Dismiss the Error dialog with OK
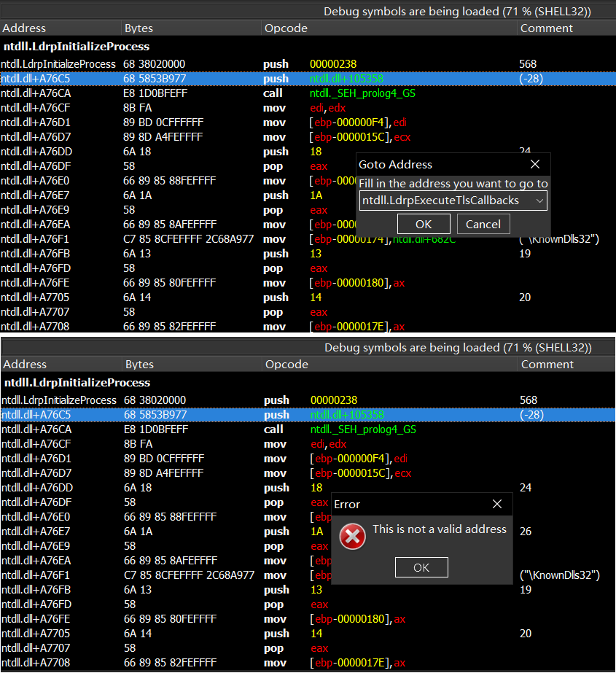The height and width of the screenshot is (673, 616). coord(421,567)
